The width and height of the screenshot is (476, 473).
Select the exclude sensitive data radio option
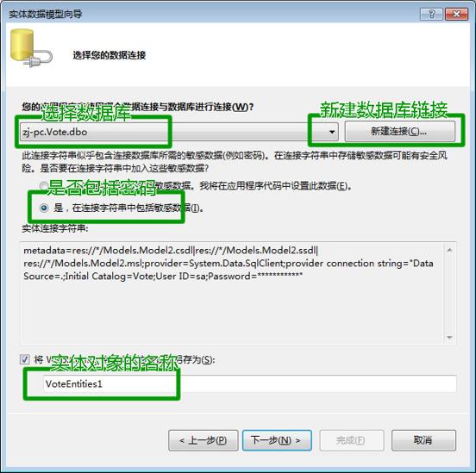[x=44, y=185]
